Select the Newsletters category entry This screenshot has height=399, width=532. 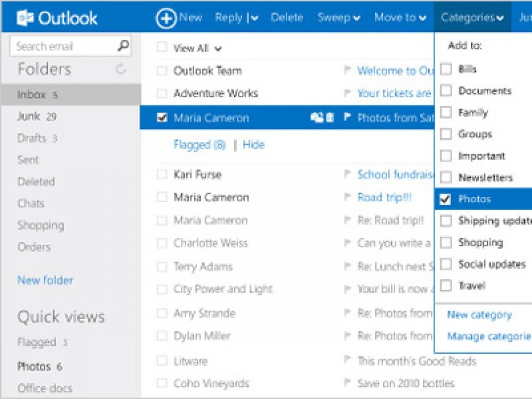click(485, 178)
